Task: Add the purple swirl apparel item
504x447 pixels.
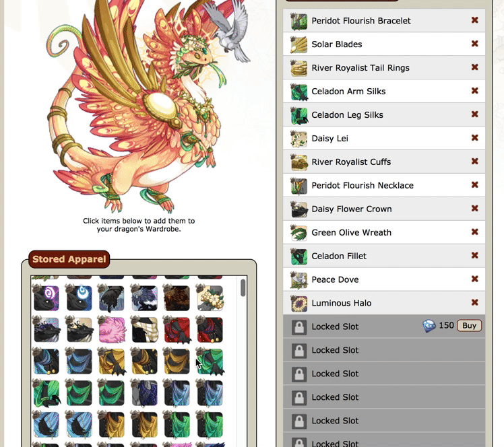Action: click(x=46, y=298)
